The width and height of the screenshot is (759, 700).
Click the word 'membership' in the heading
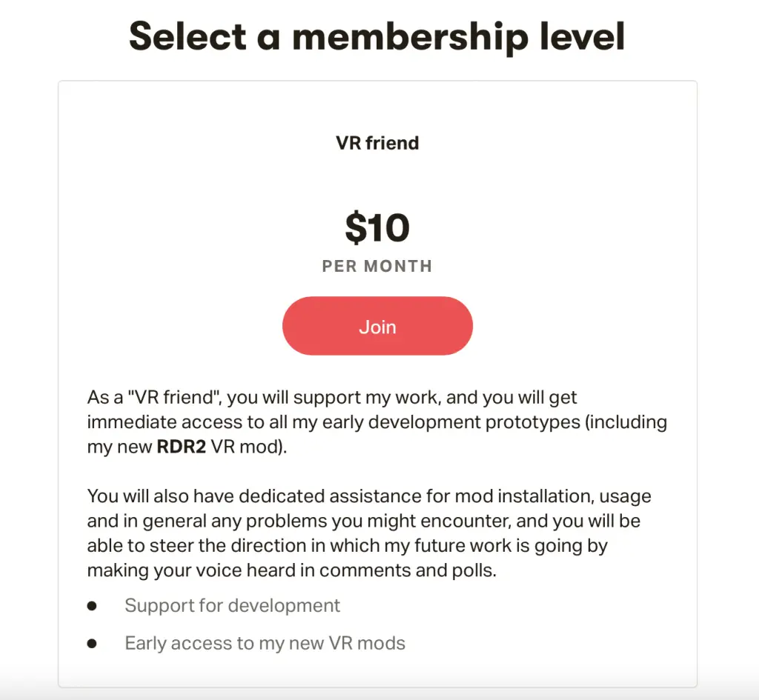click(x=411, y=37)
